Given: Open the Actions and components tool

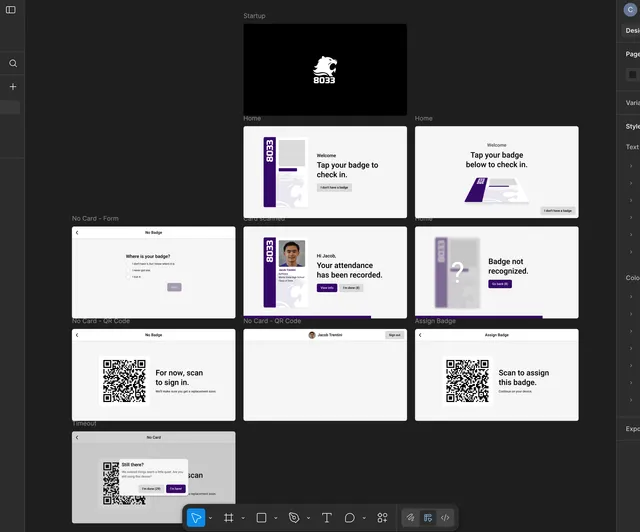Looking at the screenshot, I should pyautogui.click(x=382, y=518).
